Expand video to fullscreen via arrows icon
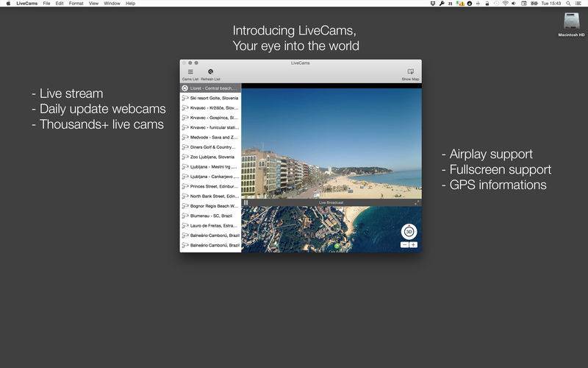Viewport: 588px width, 368px height. pos(417,202)
